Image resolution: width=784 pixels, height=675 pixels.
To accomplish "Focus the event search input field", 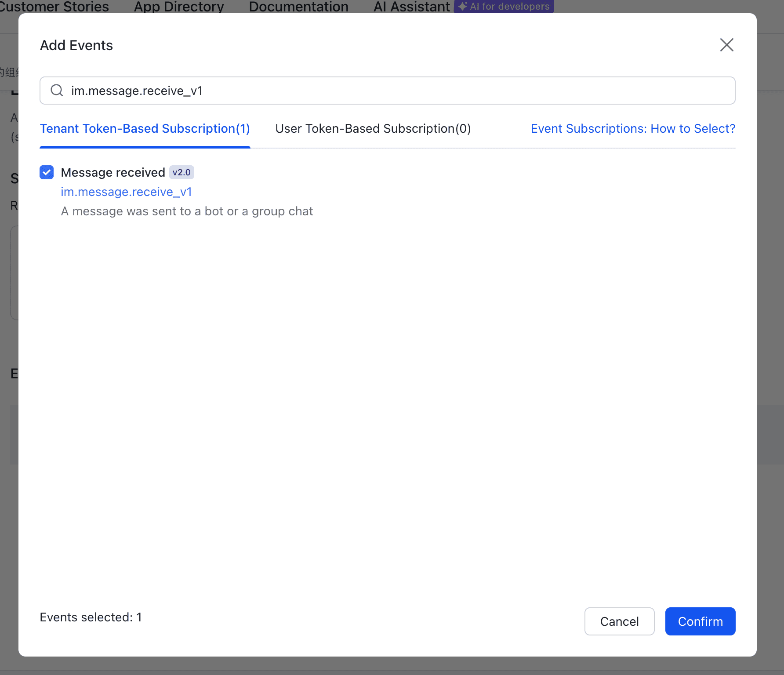I will [396, 91].
